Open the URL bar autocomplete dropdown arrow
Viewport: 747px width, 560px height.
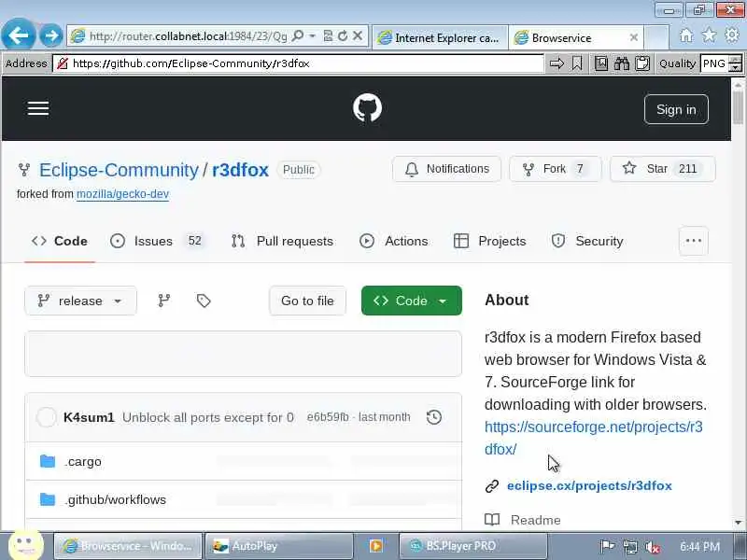313,35
